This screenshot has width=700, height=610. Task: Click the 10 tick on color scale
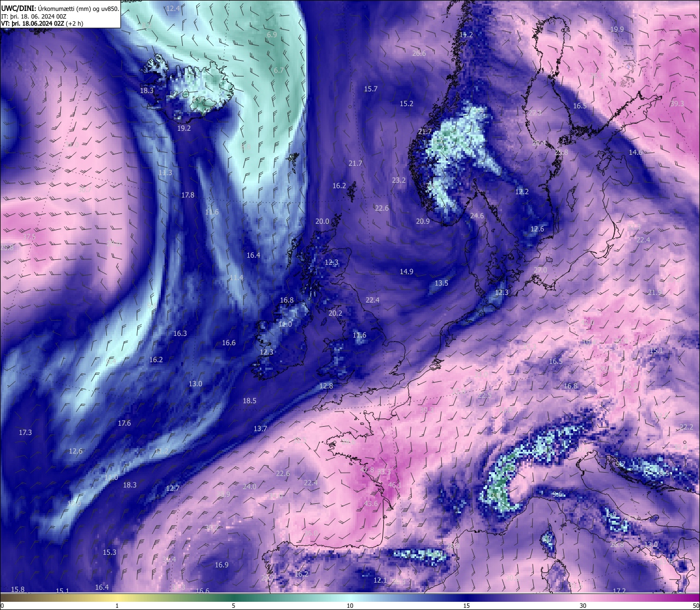pyautogui.click(x=350, y=606)
